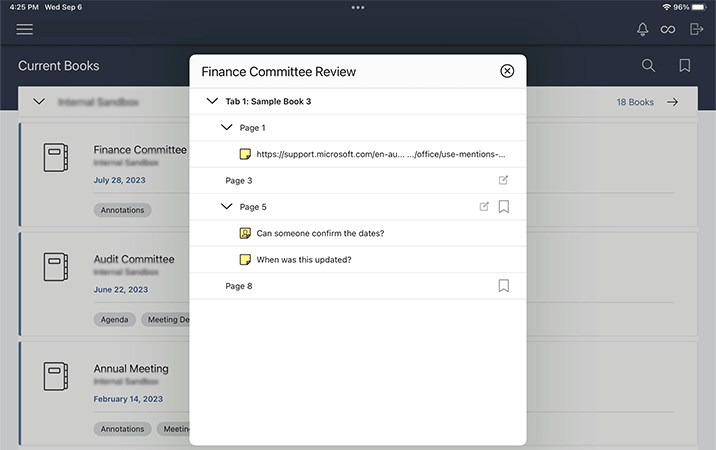Click the 18 Books arrow
This screenshot has width=716, height=450.
click(673, 102)
